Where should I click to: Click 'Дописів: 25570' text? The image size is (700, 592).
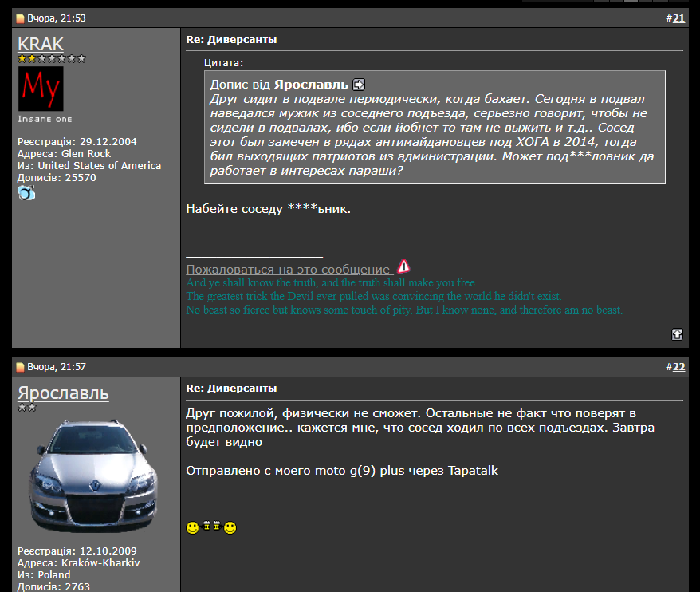[57, 178]
